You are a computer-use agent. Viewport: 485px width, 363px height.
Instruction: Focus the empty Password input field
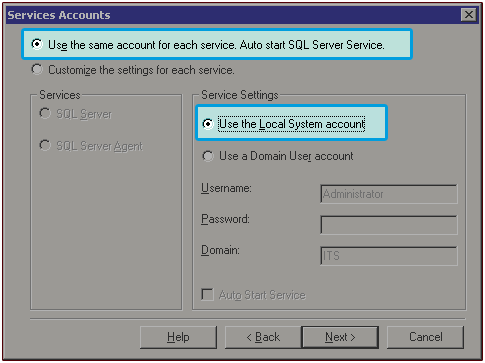pyautogui.click(x=389, y=225)
